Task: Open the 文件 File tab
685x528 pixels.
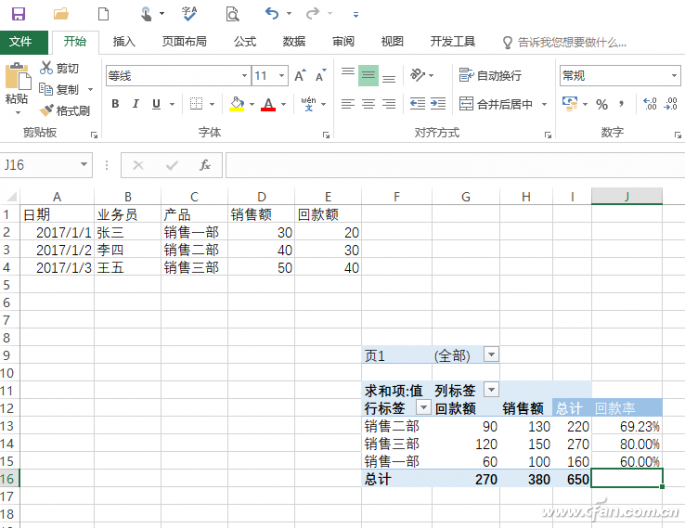Action: pos(24,42)
